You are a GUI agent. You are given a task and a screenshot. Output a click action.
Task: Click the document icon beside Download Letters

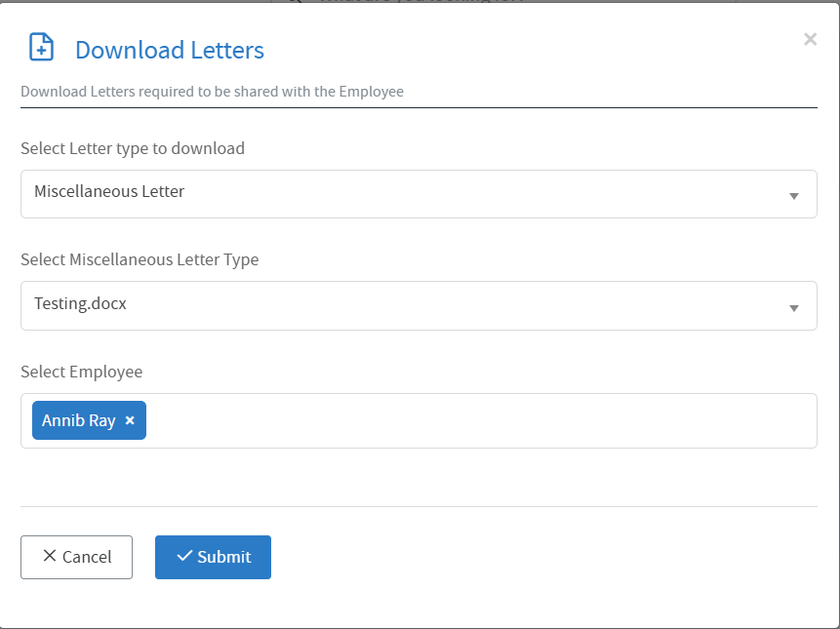point(41,48)
